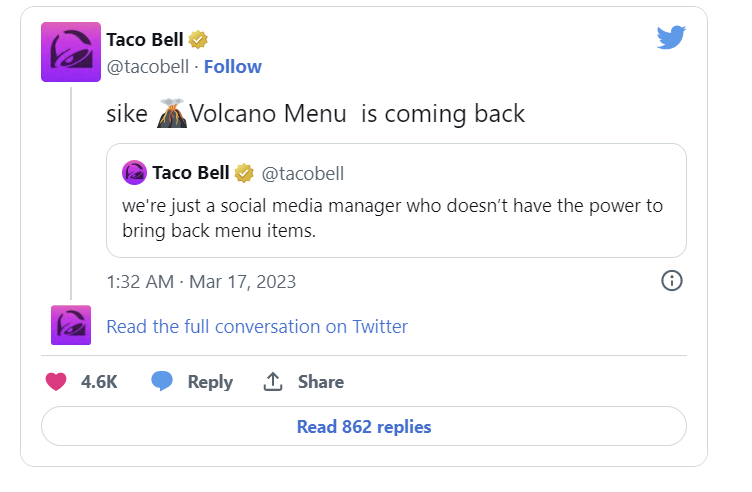Click the share upload arrow icon
Viewport: 752px width, 492px height.
pos(272,381)
